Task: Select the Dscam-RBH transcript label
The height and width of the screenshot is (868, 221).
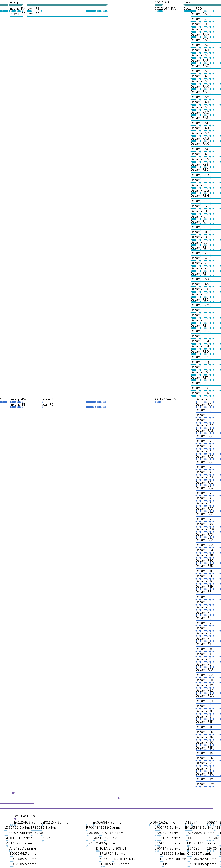Action: (x=200, y=195)
